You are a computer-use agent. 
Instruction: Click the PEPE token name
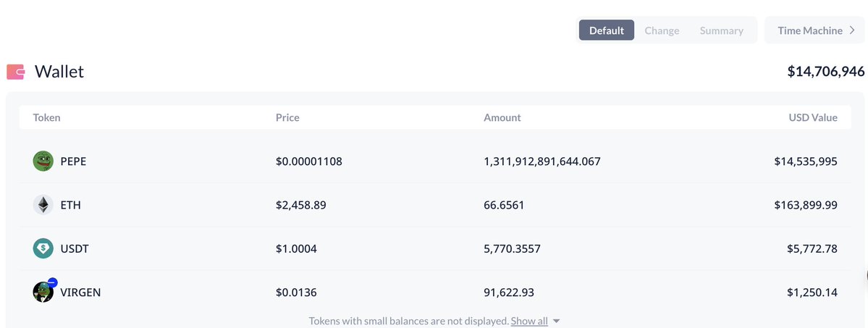point(73,161)
